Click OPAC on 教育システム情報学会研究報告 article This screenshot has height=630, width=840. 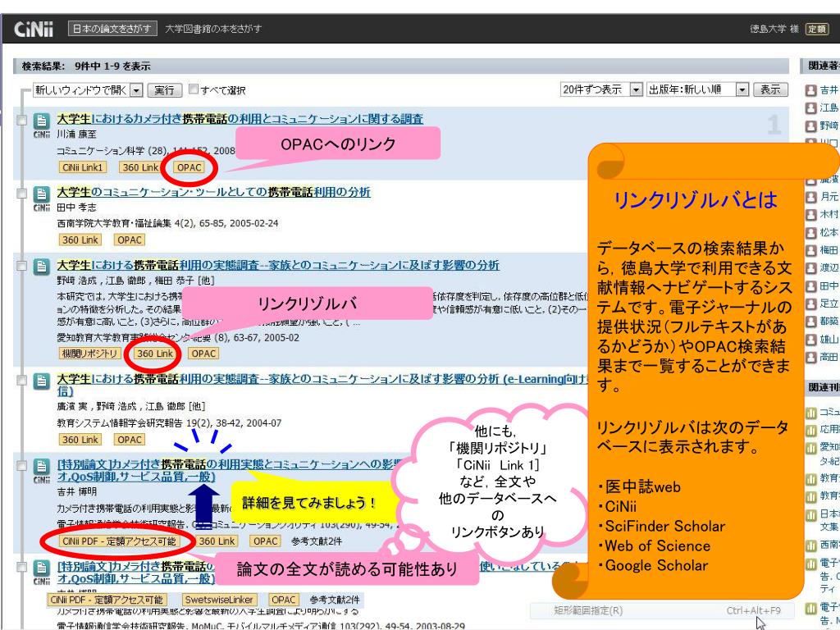pos(130,440)
